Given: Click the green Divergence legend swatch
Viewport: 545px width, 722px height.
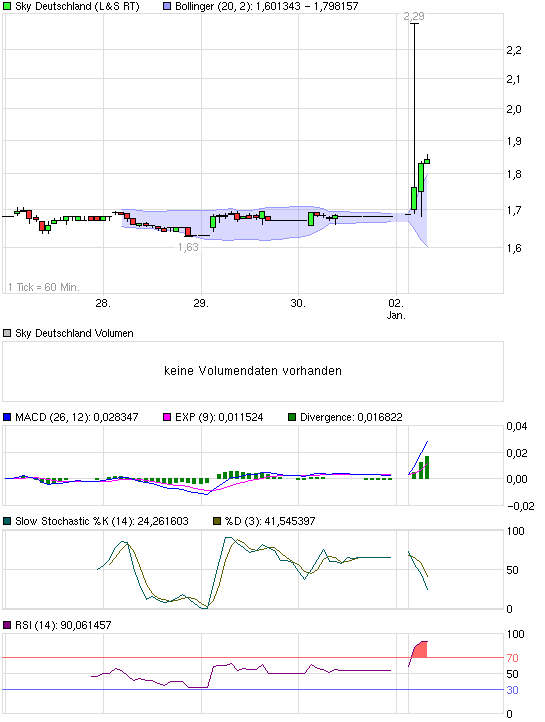Looking at the screenshot, I should point(292,417).
